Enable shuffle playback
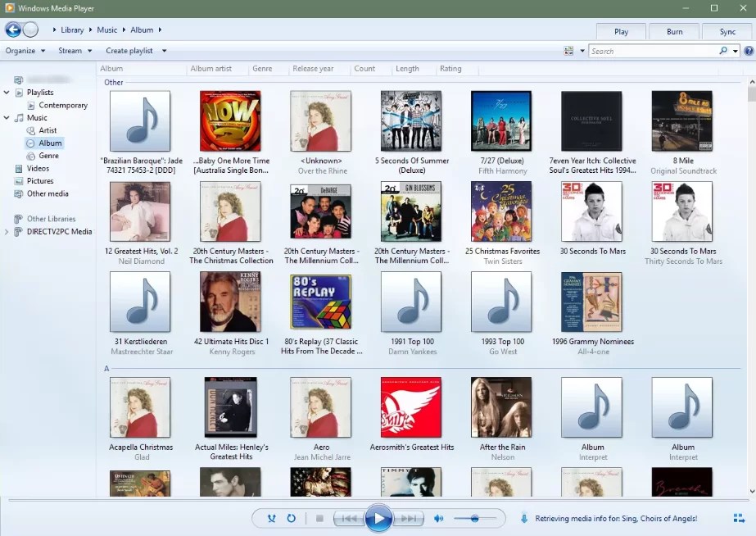The width and height of the screenshot is (756, 536). [271, 518]
